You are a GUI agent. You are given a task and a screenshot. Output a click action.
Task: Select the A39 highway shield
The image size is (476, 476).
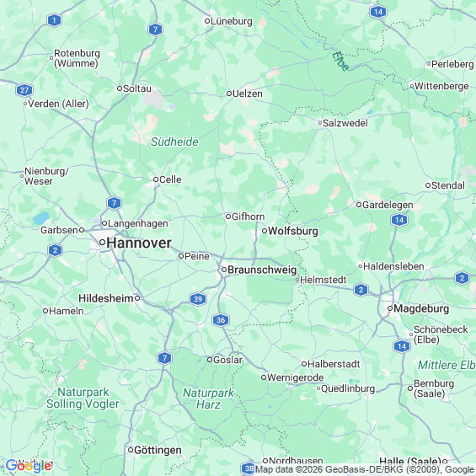coord(198,299)
